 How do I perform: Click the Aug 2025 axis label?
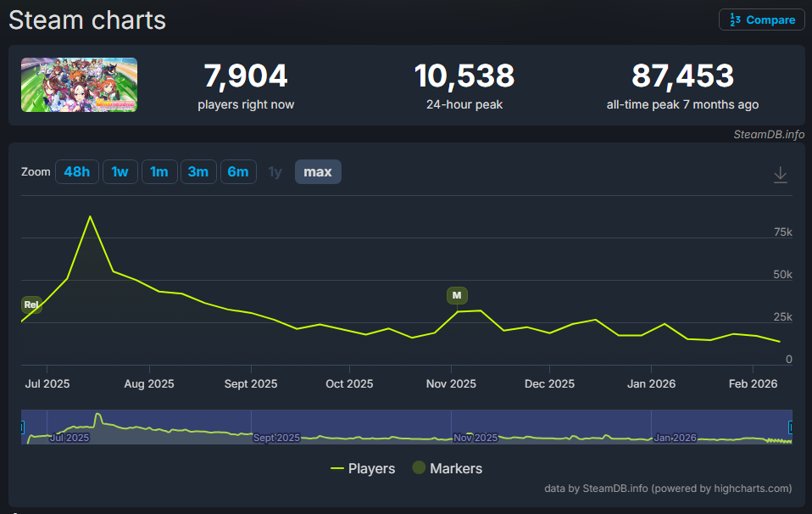tap(149, 384)
